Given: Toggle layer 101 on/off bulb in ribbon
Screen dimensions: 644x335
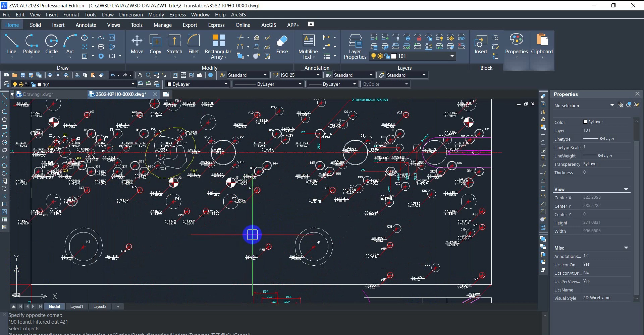Looking at the screenshot, I should [x=373, y=56].
